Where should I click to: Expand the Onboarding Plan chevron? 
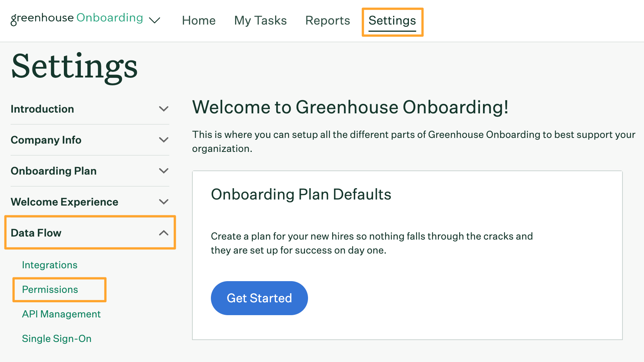pyautogui.click(x=164, y=171)
